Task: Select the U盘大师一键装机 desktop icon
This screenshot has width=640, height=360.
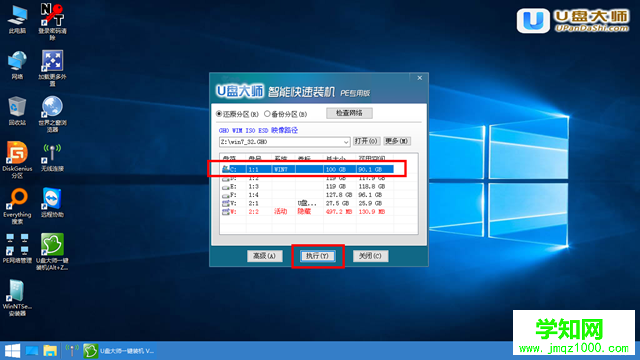Action: point(52,251)
